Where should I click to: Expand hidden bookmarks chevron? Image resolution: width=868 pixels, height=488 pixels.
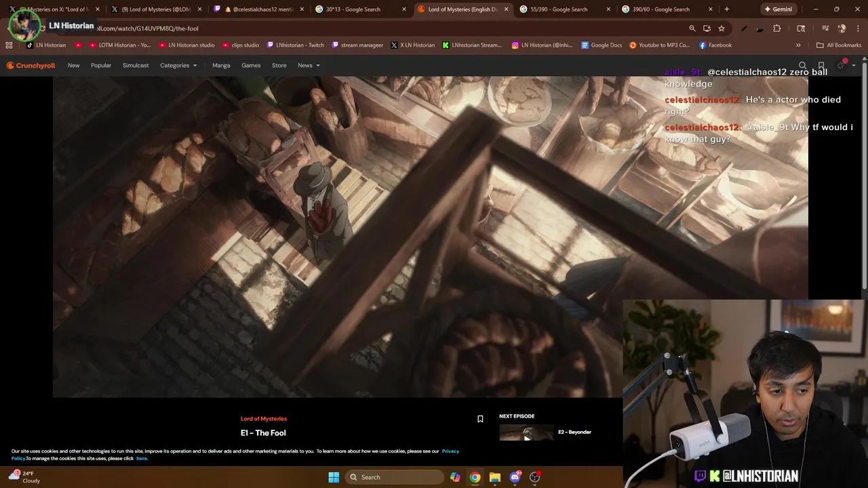point(798,45)
